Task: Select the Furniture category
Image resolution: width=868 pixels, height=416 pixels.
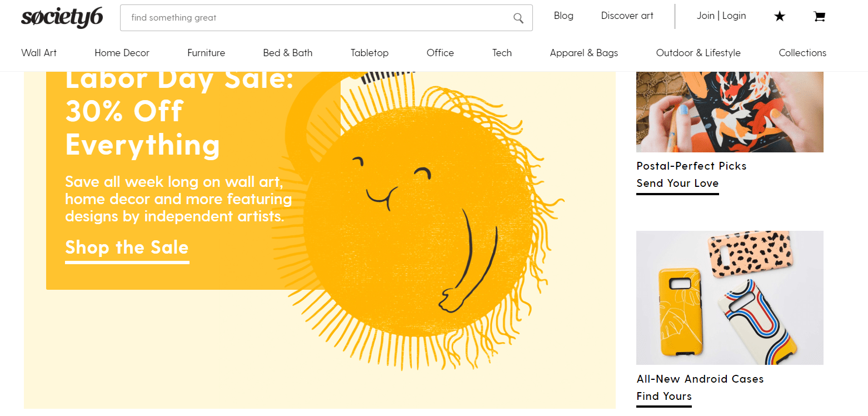Action: (206, 53)
